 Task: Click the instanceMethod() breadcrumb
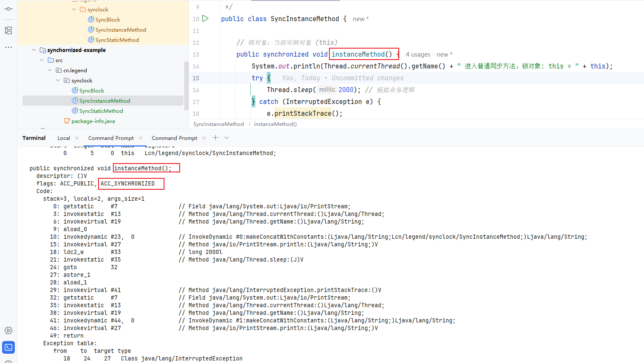(x=275, y=124)
